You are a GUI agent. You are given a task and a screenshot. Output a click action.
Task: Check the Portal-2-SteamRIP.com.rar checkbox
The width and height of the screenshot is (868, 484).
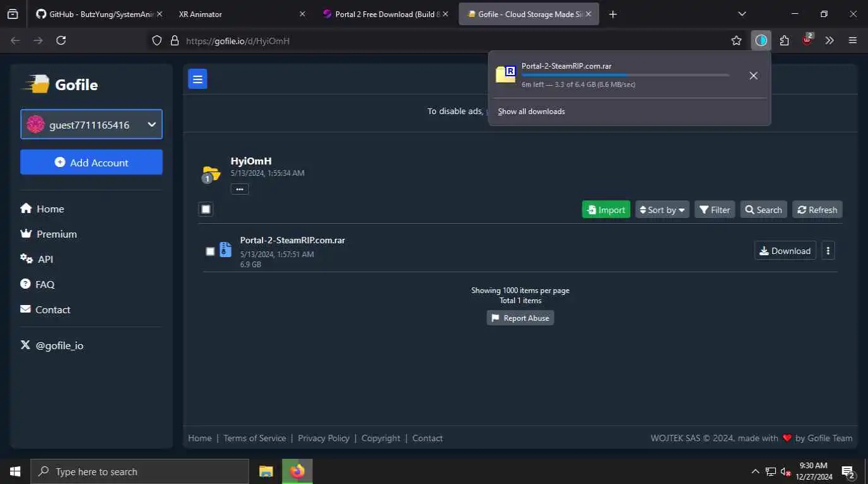pos(210,251)
